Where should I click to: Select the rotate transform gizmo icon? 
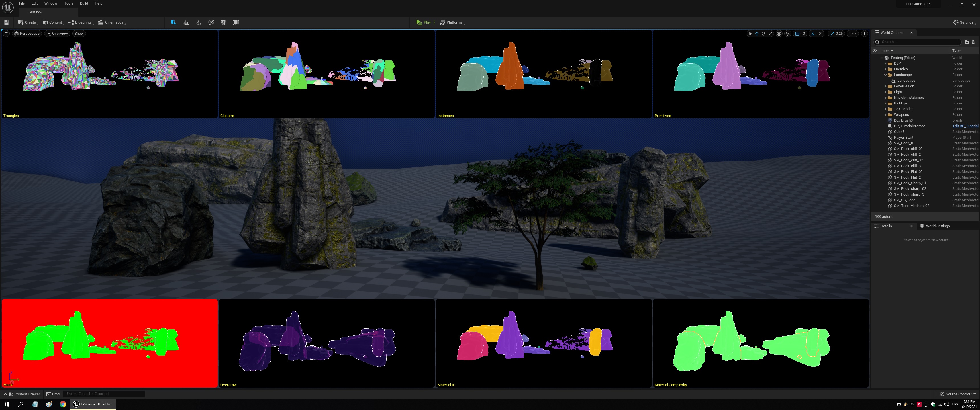[763, 34]
